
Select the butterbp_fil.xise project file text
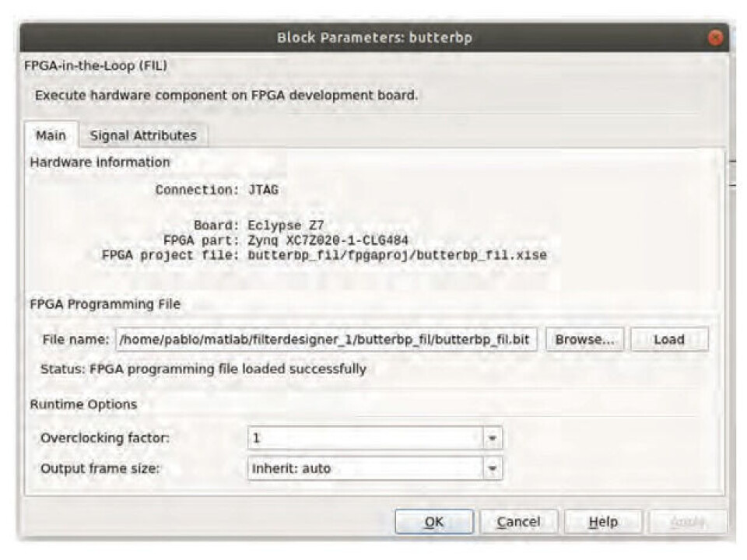398,255
